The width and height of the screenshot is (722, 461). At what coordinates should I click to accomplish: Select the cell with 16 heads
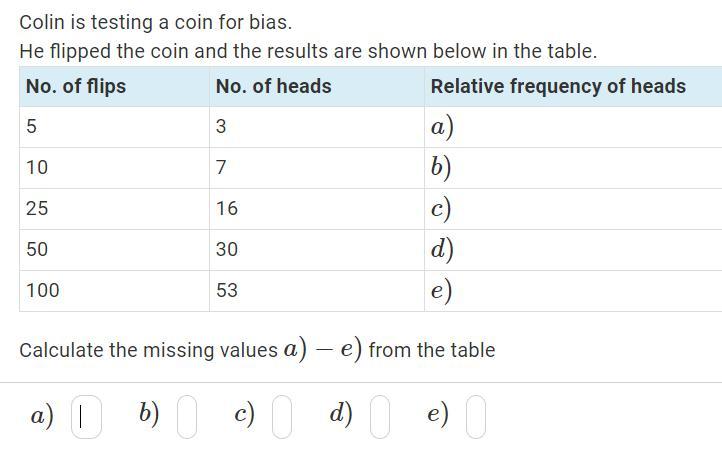(227, 208)
